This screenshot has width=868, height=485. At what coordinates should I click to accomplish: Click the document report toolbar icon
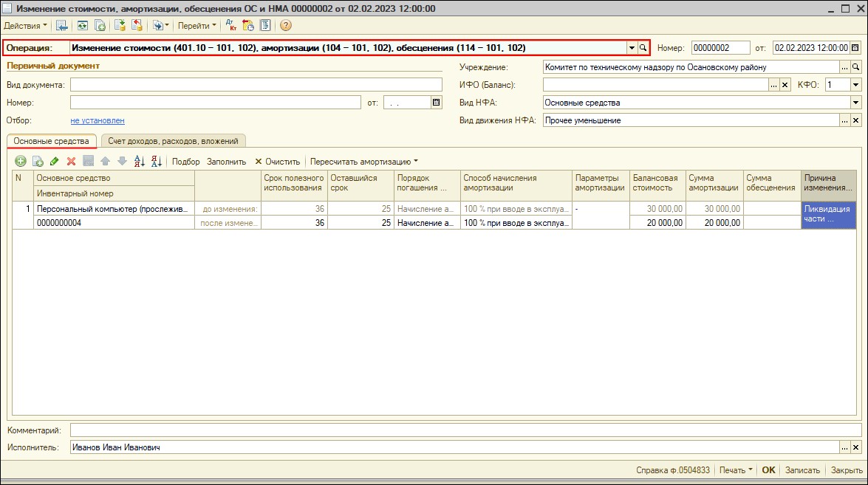pos(265,25)
